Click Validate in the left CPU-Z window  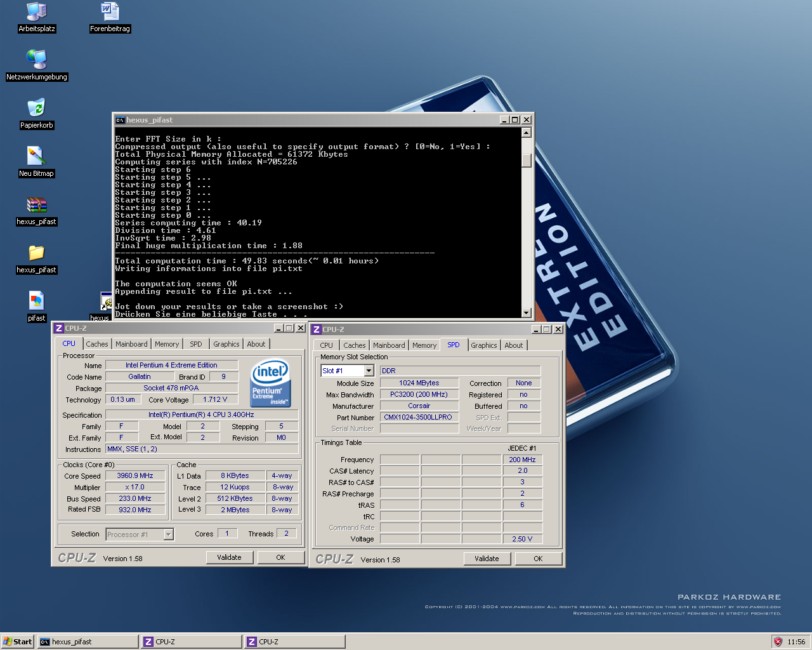coord(230,557)
